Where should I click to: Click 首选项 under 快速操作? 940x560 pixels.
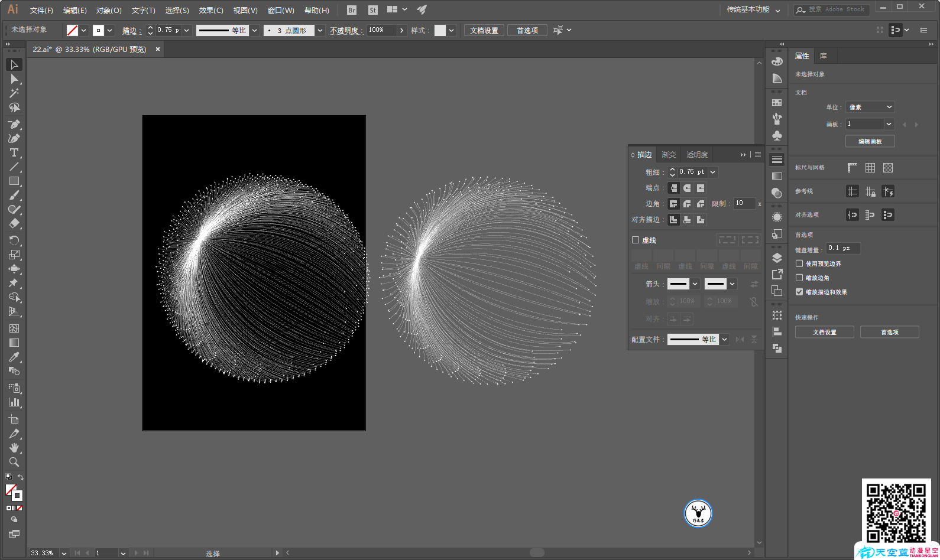pyautogui.click(x=889, y=332)
